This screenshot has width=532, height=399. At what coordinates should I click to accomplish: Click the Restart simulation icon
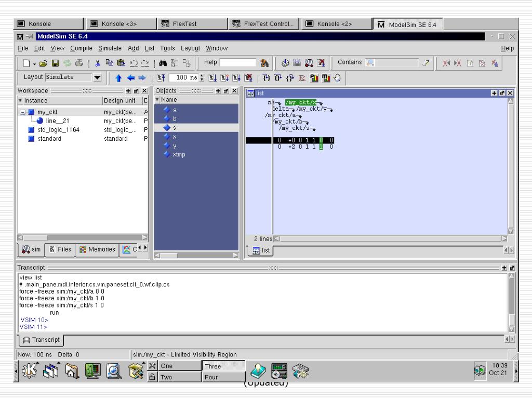(x=161, y=78)
